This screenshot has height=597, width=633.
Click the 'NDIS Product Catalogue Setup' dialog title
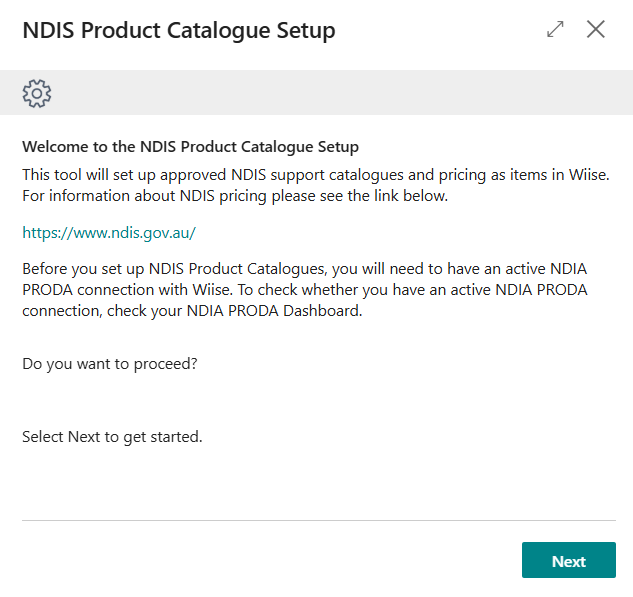tap(179, 30)
